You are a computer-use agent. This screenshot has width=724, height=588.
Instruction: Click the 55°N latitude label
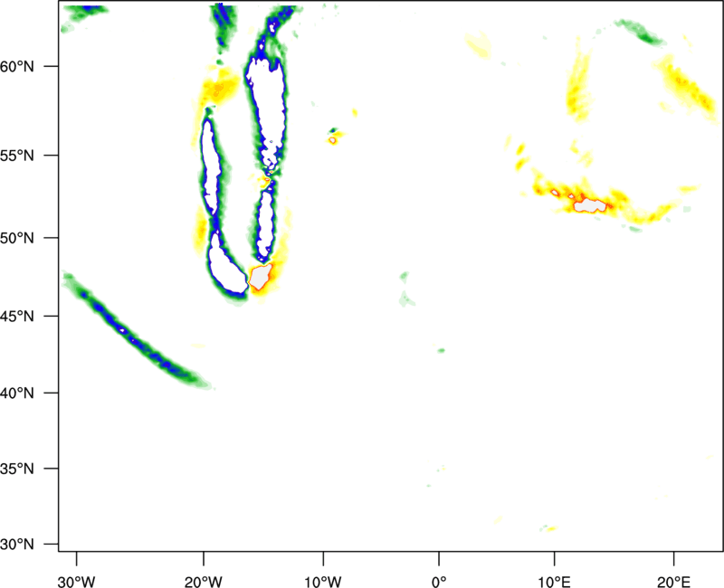(17, 156)
